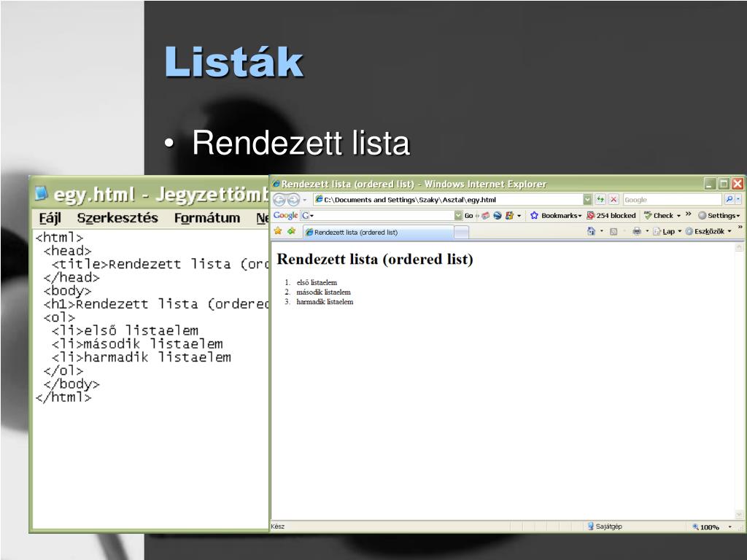This screenshot has width=747, height=560.
Task: Run spell Check on Google toolbar
Action: coord(659,215)
